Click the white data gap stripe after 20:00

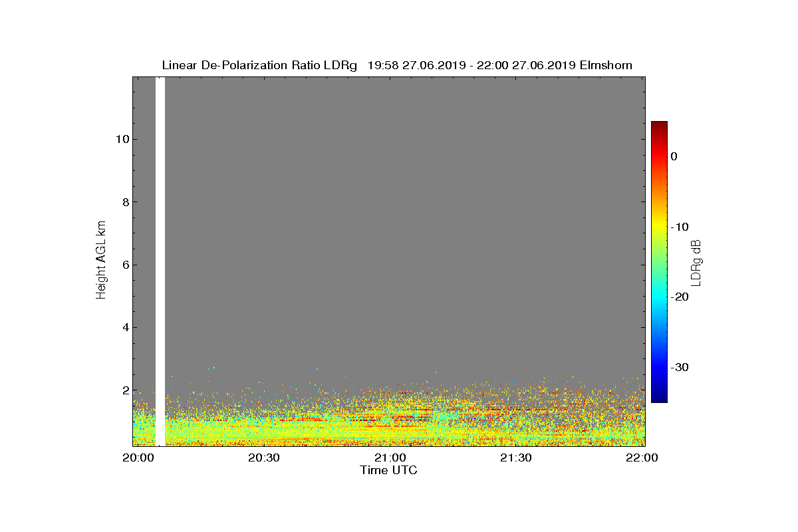tap(160, 261)
